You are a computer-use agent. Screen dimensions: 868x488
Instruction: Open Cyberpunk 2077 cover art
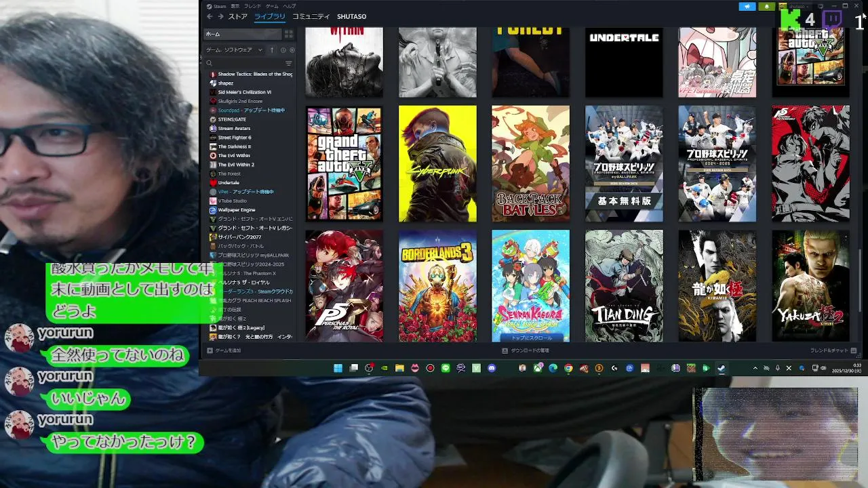[x=437, y=163]
